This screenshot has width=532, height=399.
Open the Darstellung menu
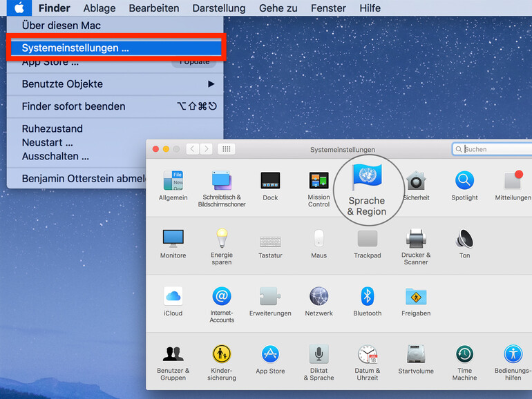point(219,8)
